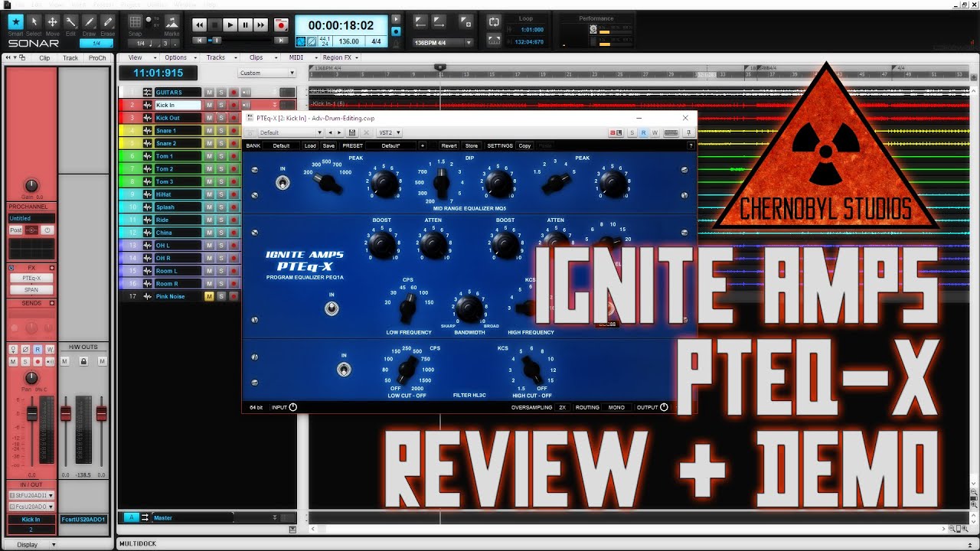Screen dimensions: 980x551
Task: Open the Region FX menu
Action: tap(341, 57)
